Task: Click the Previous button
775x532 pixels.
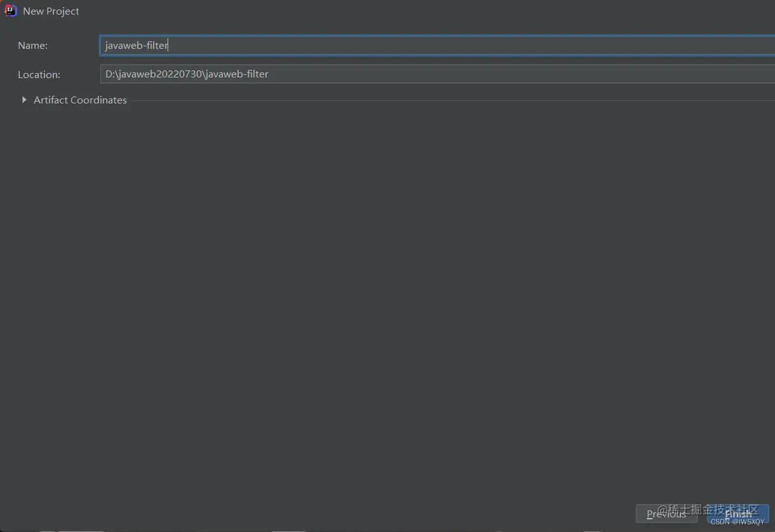Action: click(666, 514)
